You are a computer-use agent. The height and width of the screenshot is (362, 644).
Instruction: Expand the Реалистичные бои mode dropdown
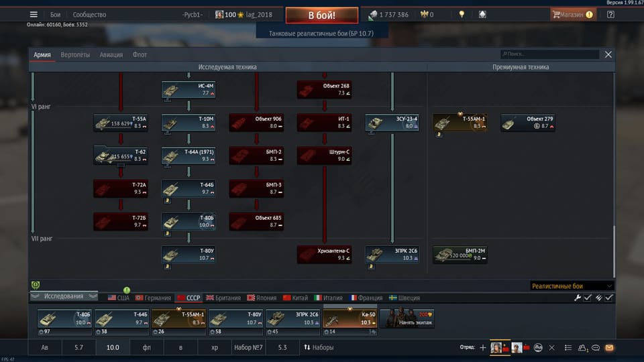click(x=572, y=286)
